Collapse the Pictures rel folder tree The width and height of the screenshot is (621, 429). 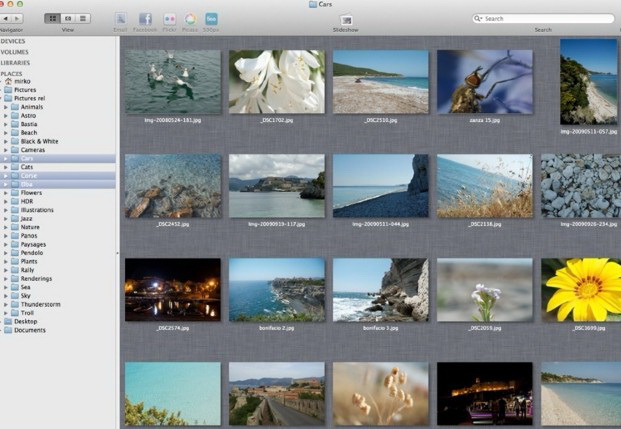tap(3, 98)
